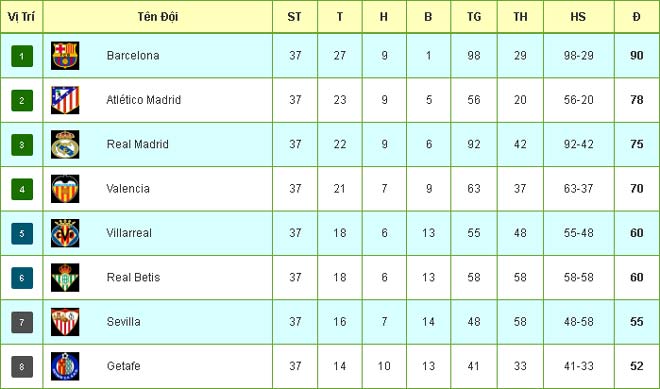
Task: Click the Valencia club crest
Action: tap(65, 189)
